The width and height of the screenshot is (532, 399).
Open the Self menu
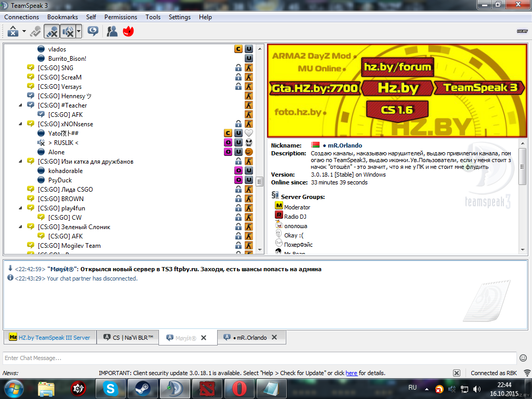[91, 17]
